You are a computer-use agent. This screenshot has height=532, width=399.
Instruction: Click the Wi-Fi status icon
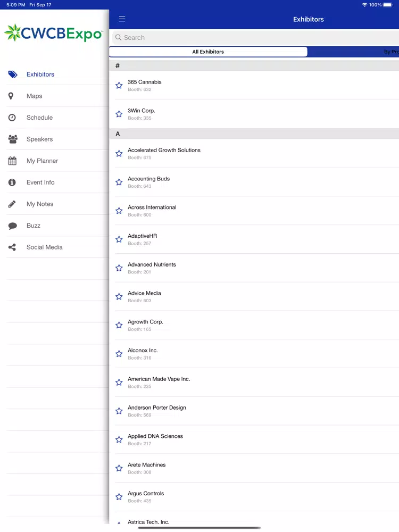(x=365, y=5)
